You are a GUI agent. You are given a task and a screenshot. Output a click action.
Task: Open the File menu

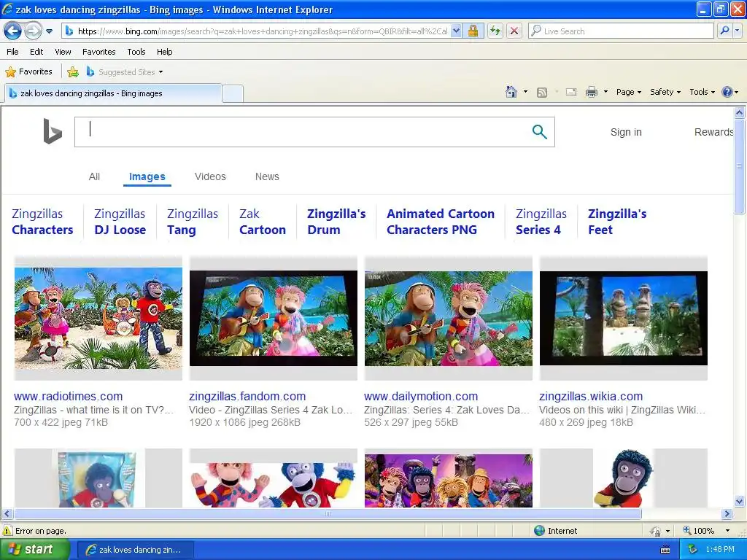pyautogui.click(x=12, y=52)
